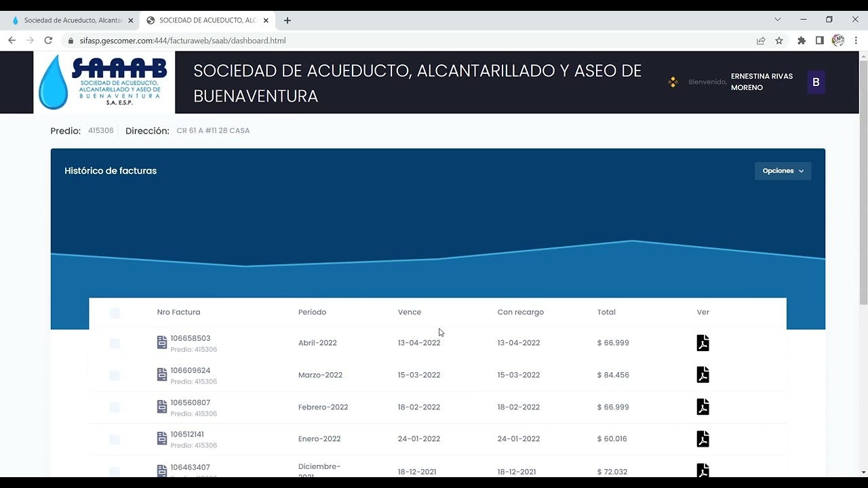868x488 pixels.
Task: View PDF of Febrero-2022 invoice
Action: pos(703,407)
